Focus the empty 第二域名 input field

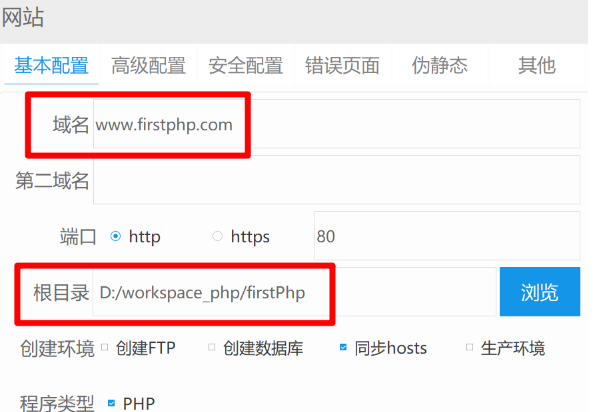(x=336, y=180)
